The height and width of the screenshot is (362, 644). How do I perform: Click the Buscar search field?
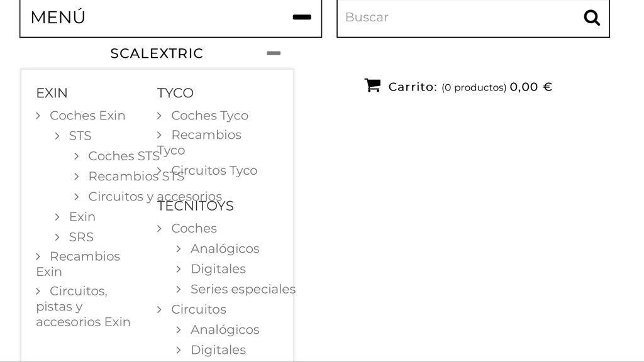[x=460, y=18]
